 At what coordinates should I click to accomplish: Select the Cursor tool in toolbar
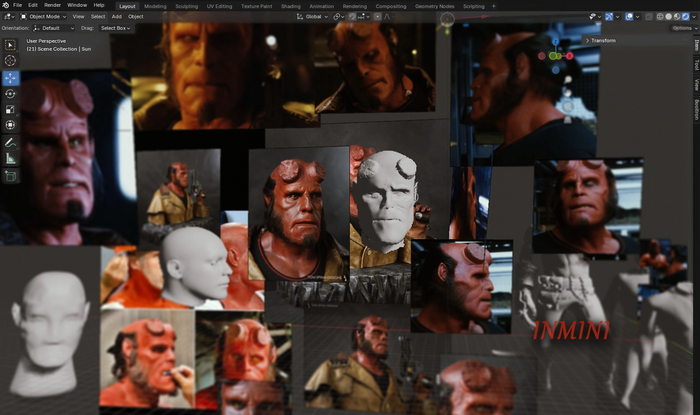click(11, 61)
